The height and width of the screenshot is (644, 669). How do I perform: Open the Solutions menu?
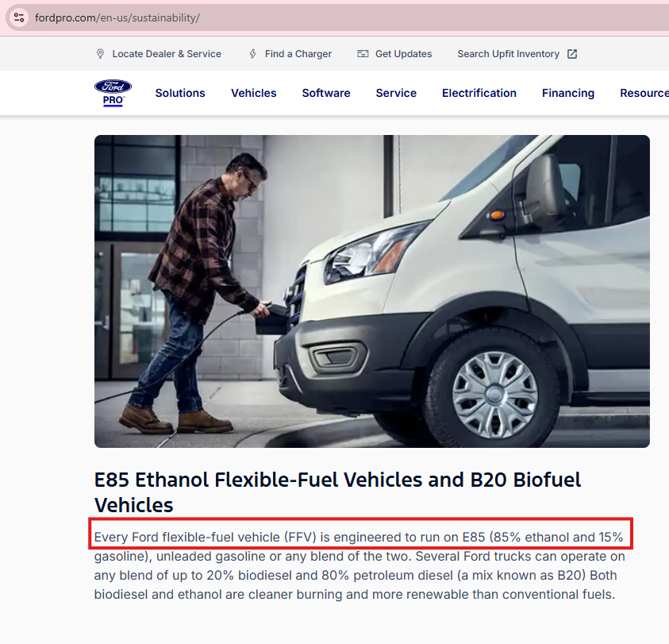click(180, 93)
